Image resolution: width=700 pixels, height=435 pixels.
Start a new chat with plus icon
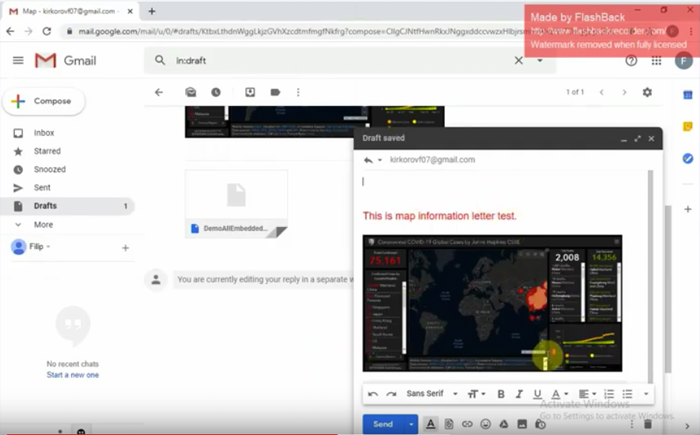click(125, 247)
